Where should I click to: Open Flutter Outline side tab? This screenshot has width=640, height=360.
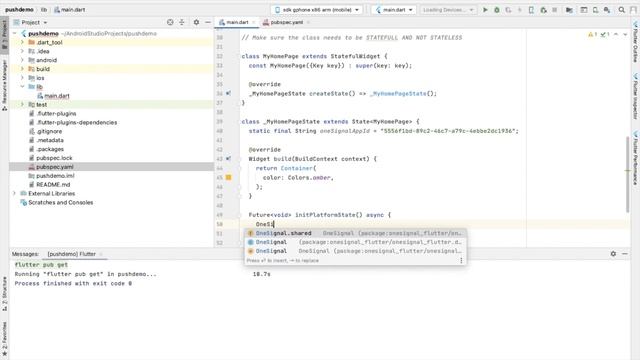(x=636, y=42)
